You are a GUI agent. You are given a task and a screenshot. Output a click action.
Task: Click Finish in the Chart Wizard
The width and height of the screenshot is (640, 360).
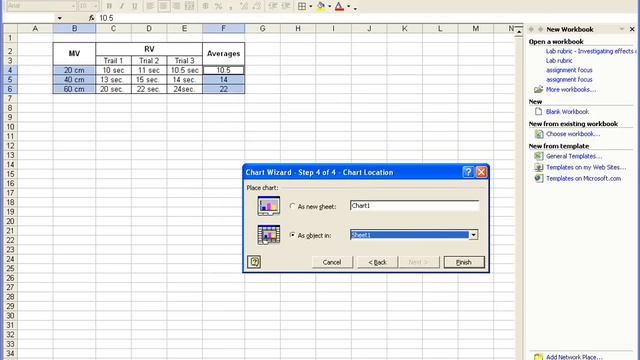coord(464,262)
